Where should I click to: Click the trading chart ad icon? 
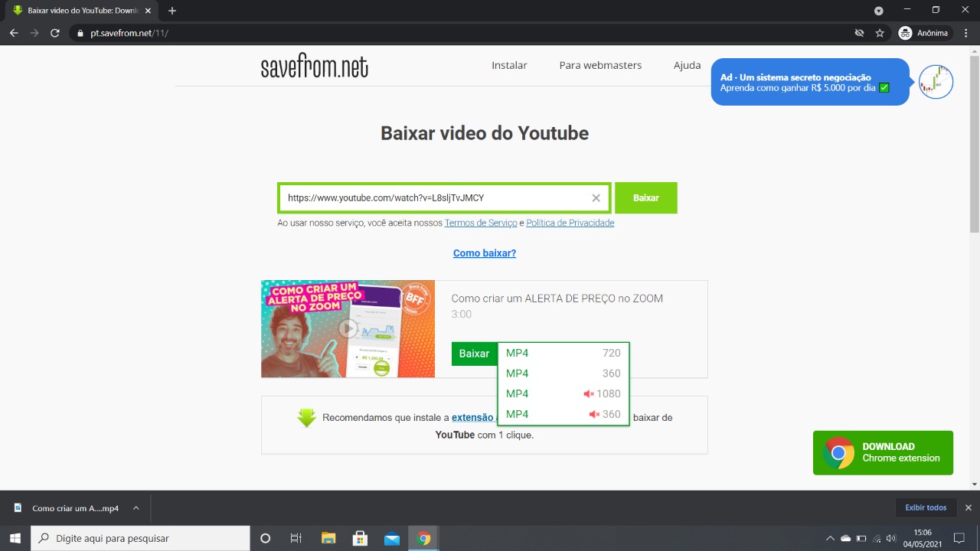pos(936,82)
